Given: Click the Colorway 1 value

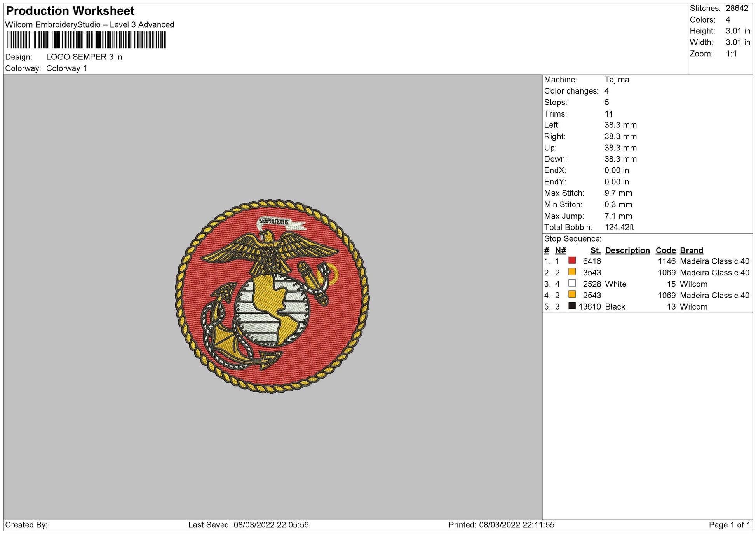Looking at the screenshot, I should [x=66, y=68].
